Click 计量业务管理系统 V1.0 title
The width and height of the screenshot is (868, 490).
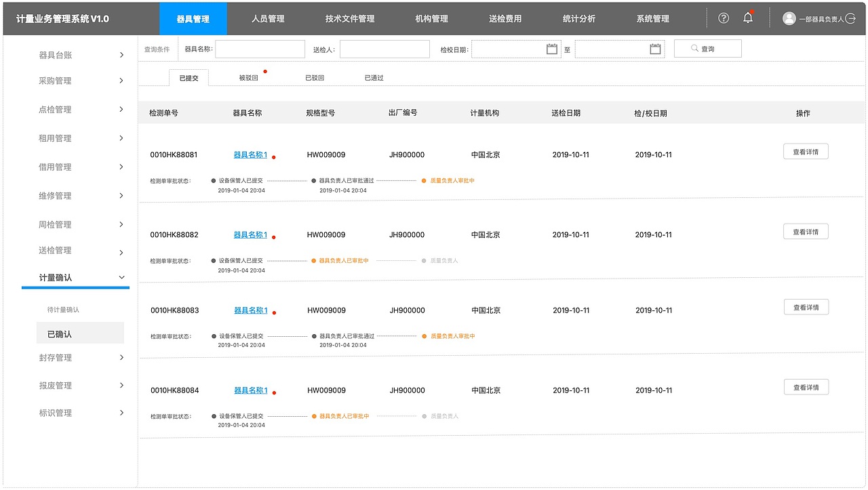[62, 19]
